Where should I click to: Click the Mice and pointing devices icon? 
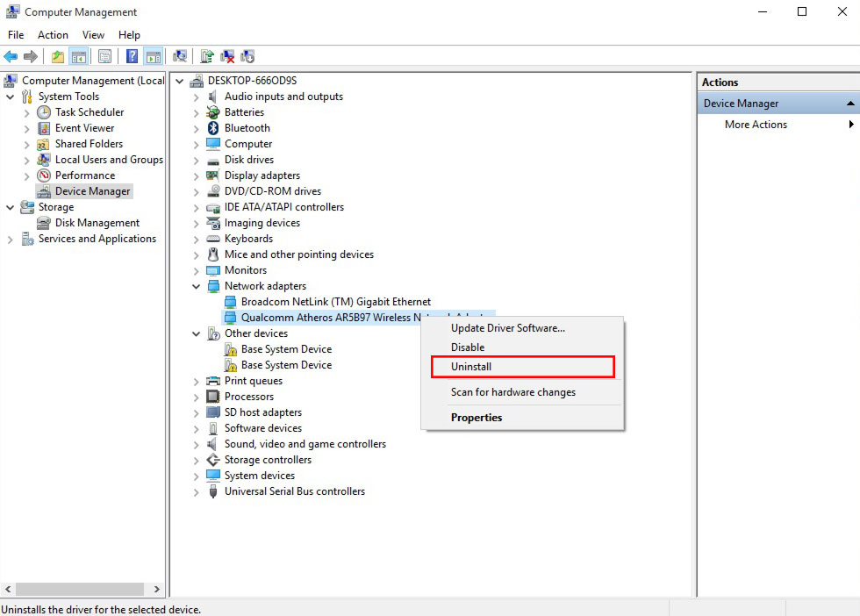[x=213, y=254]
